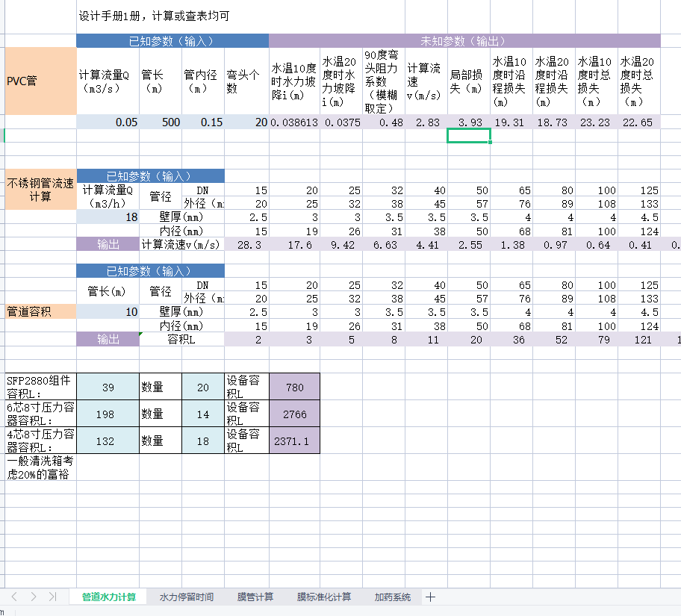Select the 局部损失 (m) header cell
Screen dimensions: 681x616
click(x=469, y=81)
